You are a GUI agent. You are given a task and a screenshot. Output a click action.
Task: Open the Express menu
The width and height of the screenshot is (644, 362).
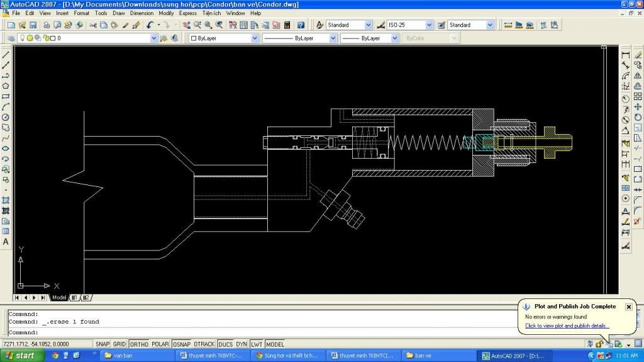pos(187,13)
